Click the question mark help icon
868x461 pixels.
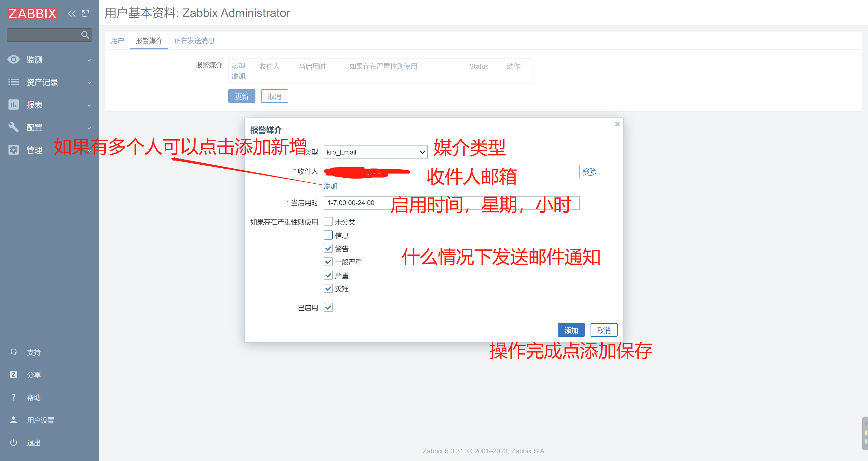pyautogui.click(x=14, y=397)
